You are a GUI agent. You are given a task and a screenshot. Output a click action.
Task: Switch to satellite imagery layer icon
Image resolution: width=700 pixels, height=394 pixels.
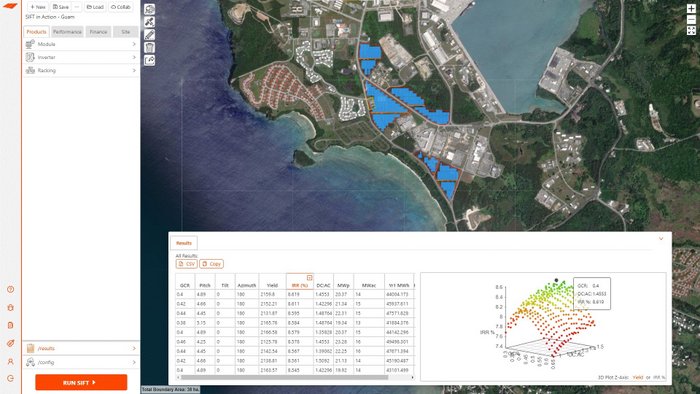tap(150, 21)
